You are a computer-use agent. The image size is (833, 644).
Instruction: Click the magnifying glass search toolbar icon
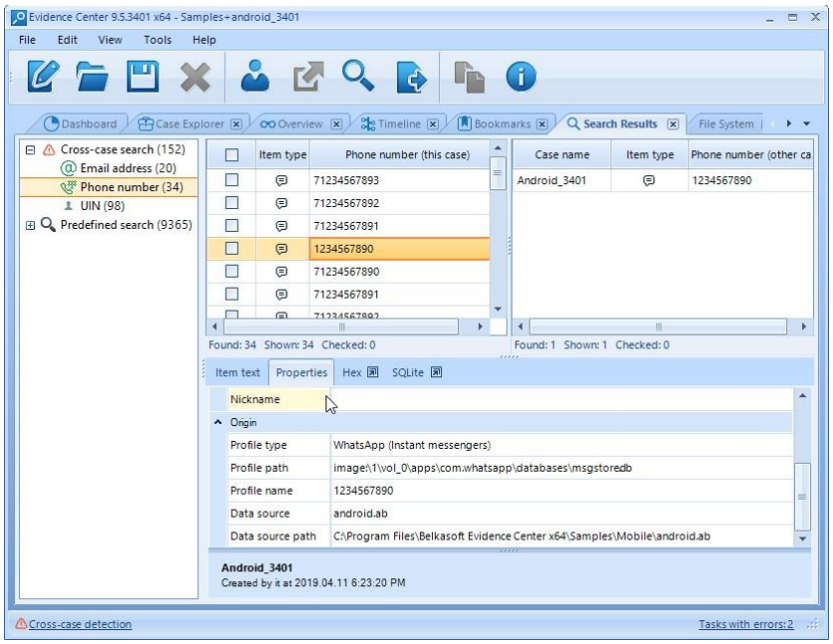pos(358,76)
